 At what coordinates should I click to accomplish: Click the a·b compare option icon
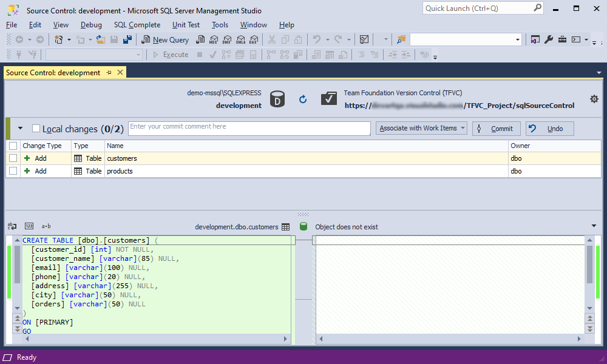click(x=46, y=226)
